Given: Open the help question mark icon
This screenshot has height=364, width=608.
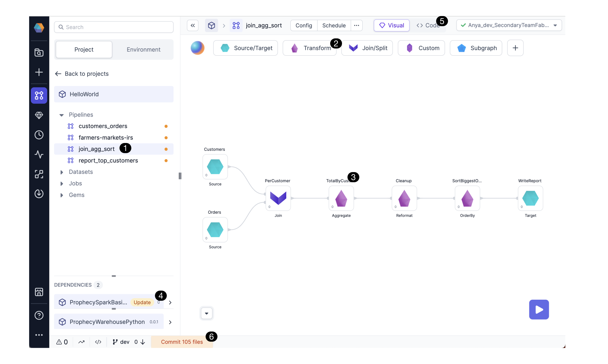Looking at the screenshot, I should point(39,315).
